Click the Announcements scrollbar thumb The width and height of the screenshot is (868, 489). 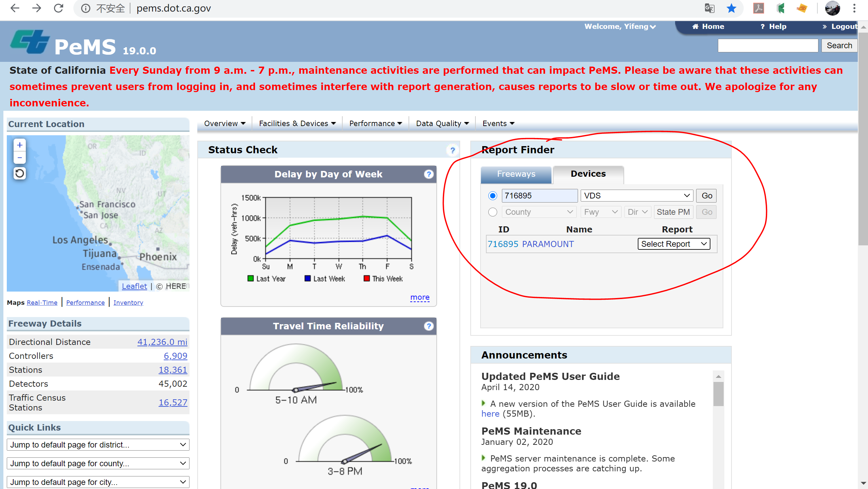[x=718, y=394]
